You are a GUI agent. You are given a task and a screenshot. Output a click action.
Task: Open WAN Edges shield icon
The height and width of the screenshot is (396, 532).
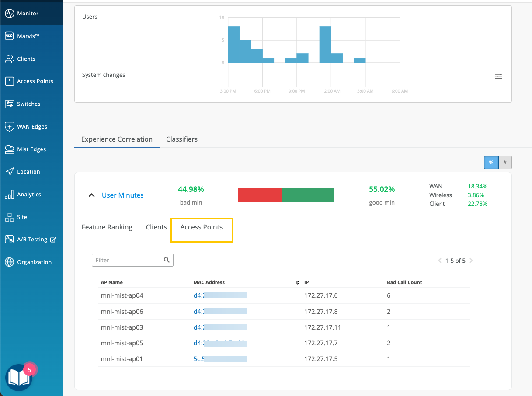10,127
